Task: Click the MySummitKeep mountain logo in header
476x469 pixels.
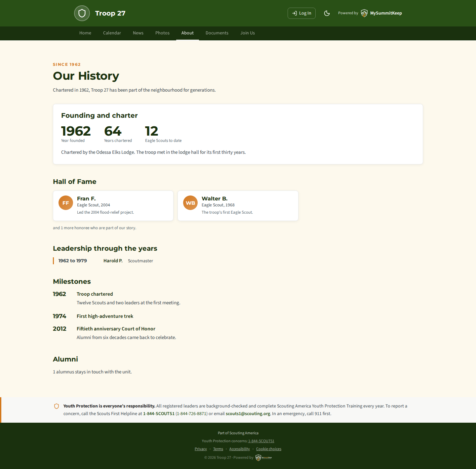Action: [x=364, y=13]
